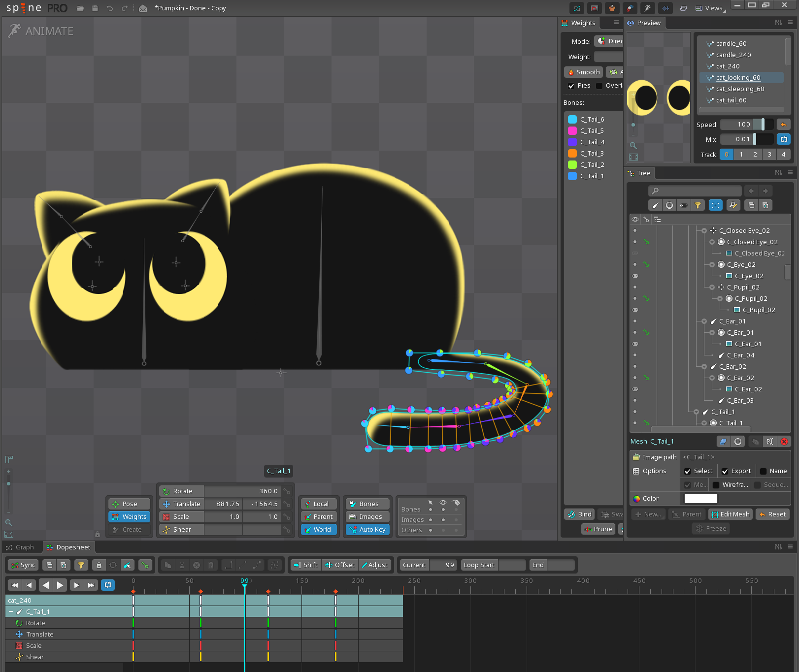Select the Tree panel tab
This screenshot has height=672, width=799.
(639, 173)
